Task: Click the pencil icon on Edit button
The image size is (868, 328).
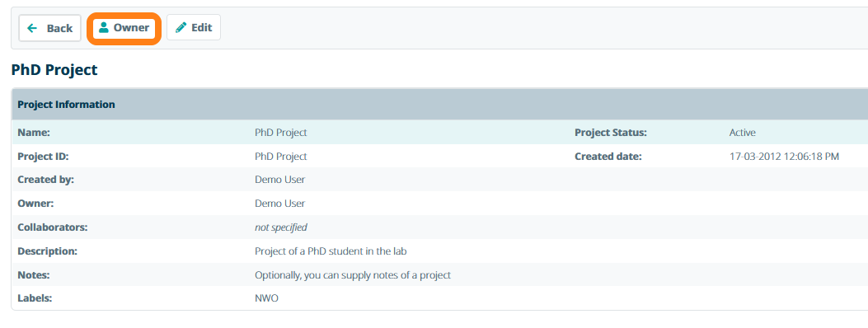Action: click(x=181, y=28)
